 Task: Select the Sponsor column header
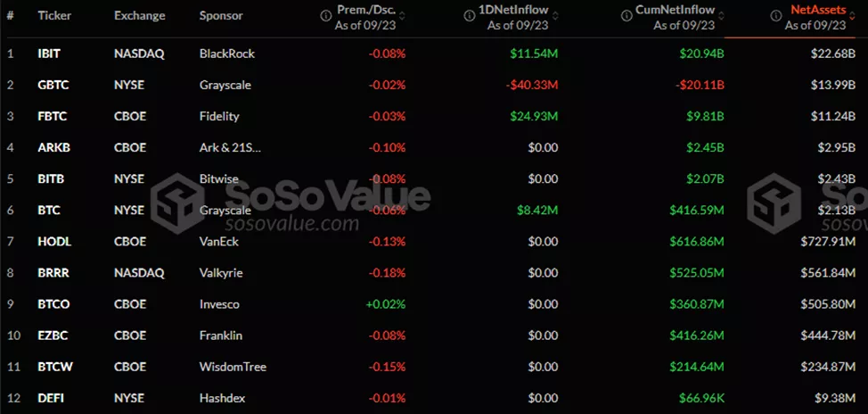click(x=221, y=17)
